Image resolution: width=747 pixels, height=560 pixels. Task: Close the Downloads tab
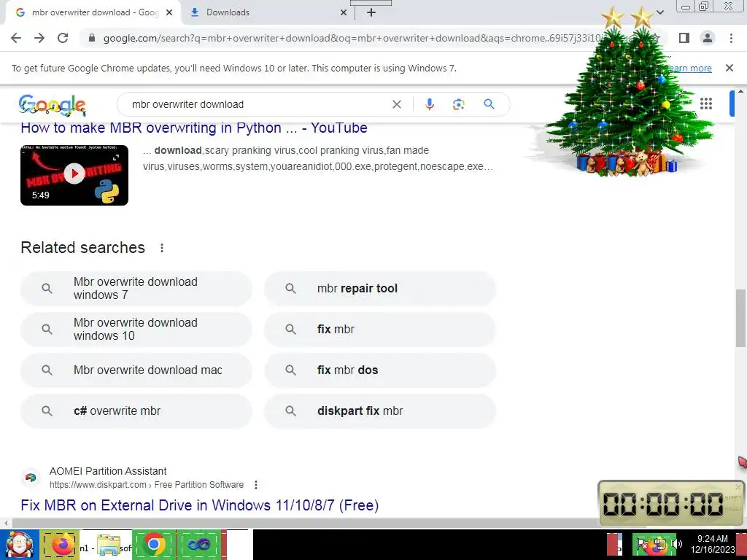point(344,13)
